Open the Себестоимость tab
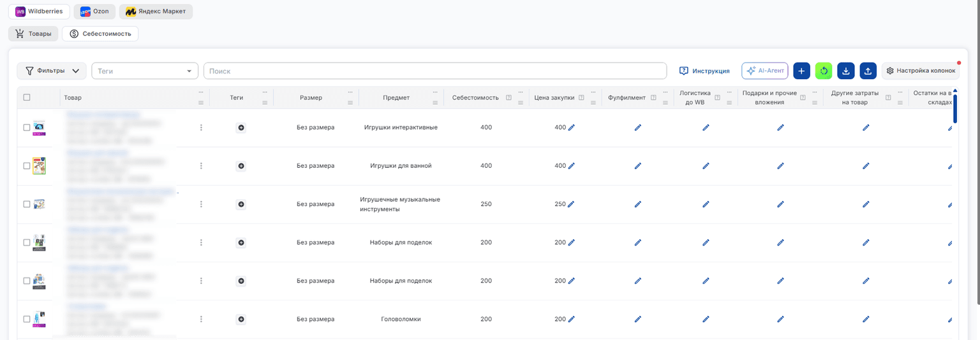This screenshot has width=980, height=340. tap(100, 34)
